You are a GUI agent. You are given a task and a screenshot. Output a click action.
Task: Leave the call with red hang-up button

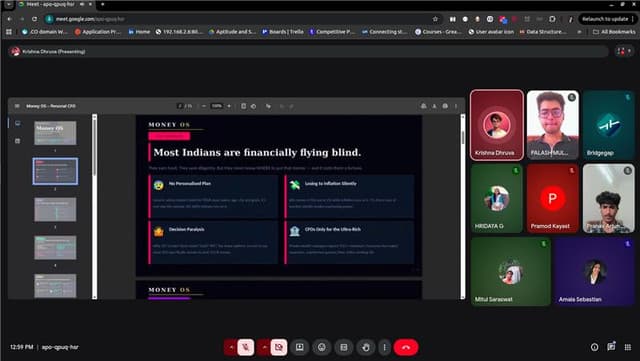(406, 347)
